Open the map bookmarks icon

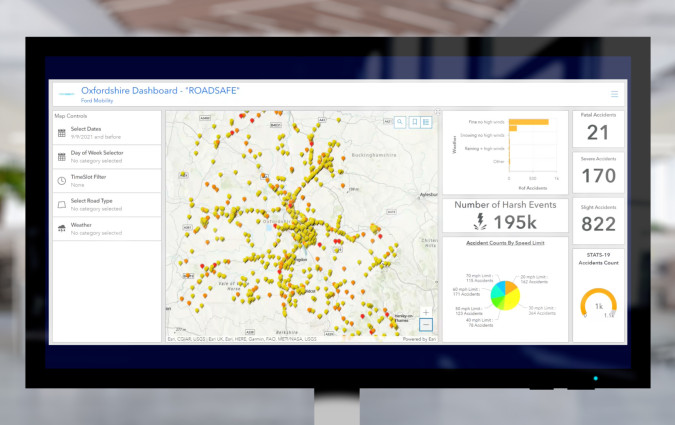click(413, 122)
